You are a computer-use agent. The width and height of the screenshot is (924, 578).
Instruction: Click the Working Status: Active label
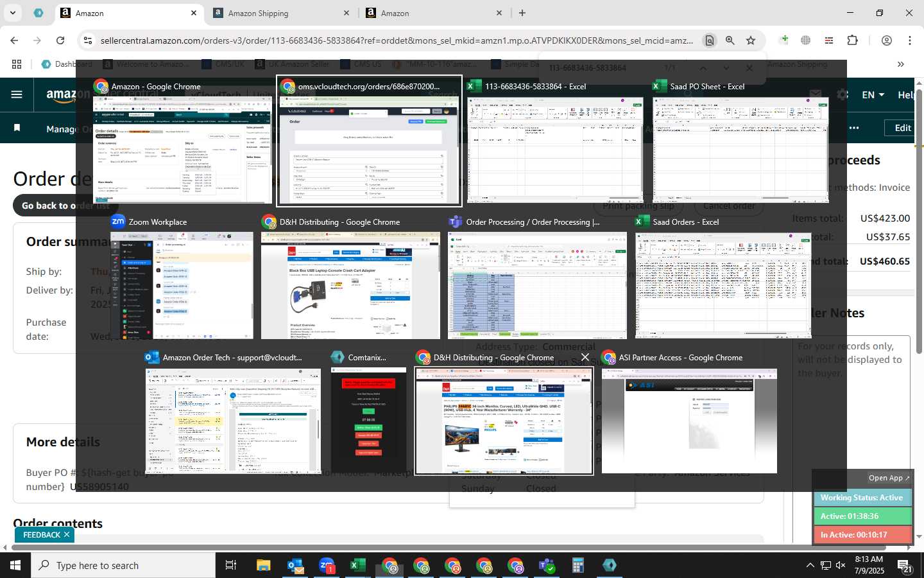point(862,498)
